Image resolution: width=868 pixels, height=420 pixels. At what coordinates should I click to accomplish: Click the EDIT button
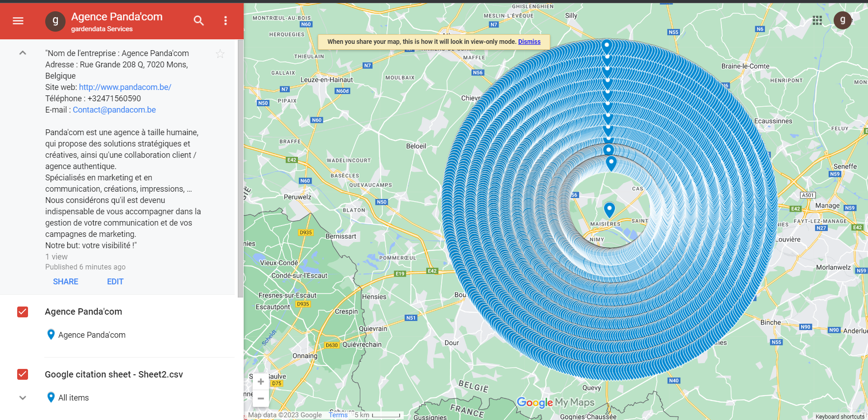[x=115, y=282]
